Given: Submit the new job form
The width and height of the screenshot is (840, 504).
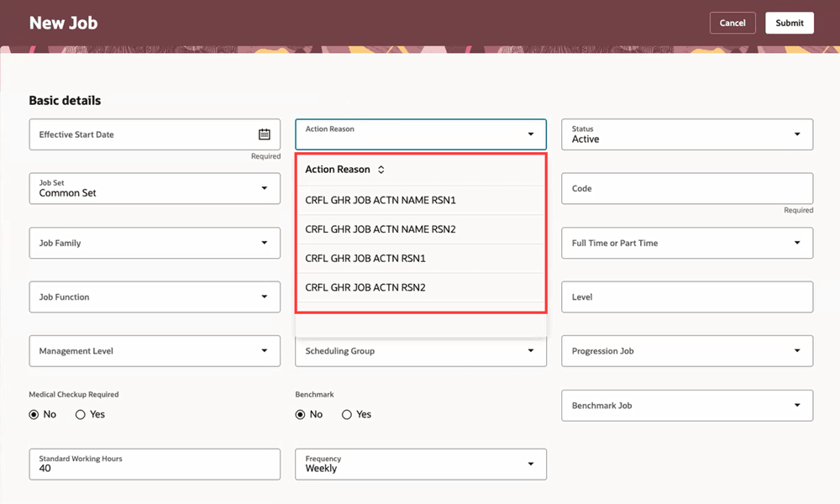Looking at the screenshot, I should [789, 23].
